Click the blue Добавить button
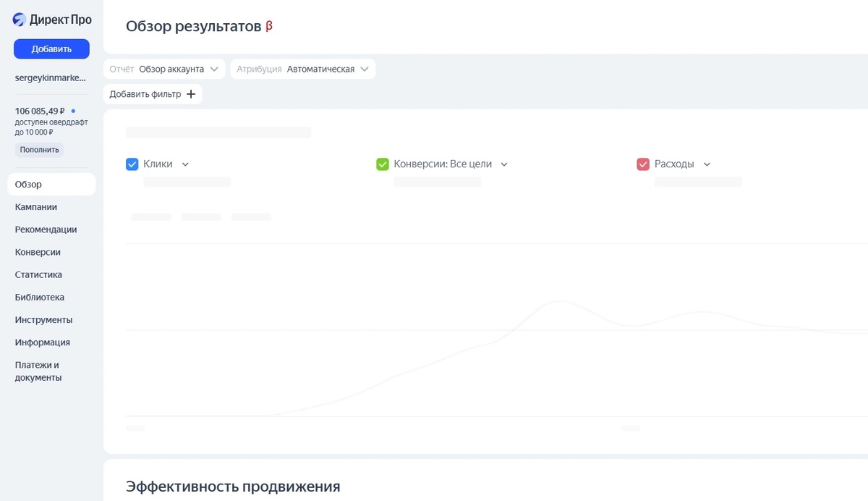The width and height of the screenshot is (868, 501). click(51, 49)
